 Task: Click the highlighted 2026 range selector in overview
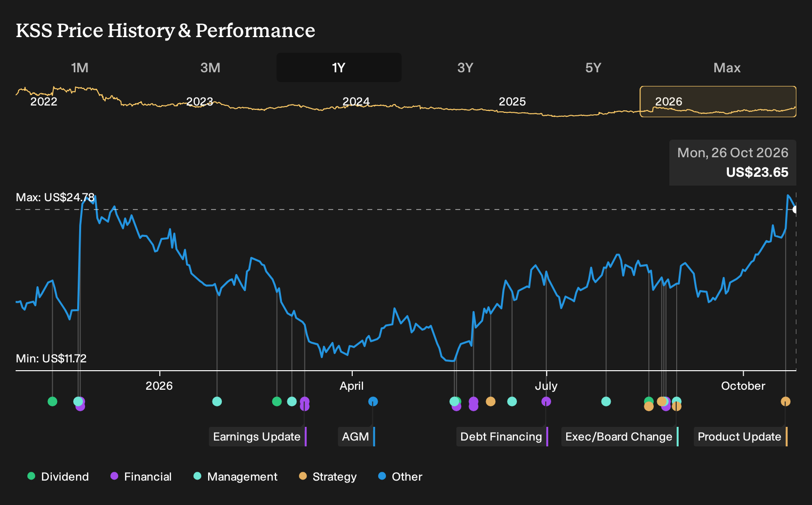click(x=718, y=102)
